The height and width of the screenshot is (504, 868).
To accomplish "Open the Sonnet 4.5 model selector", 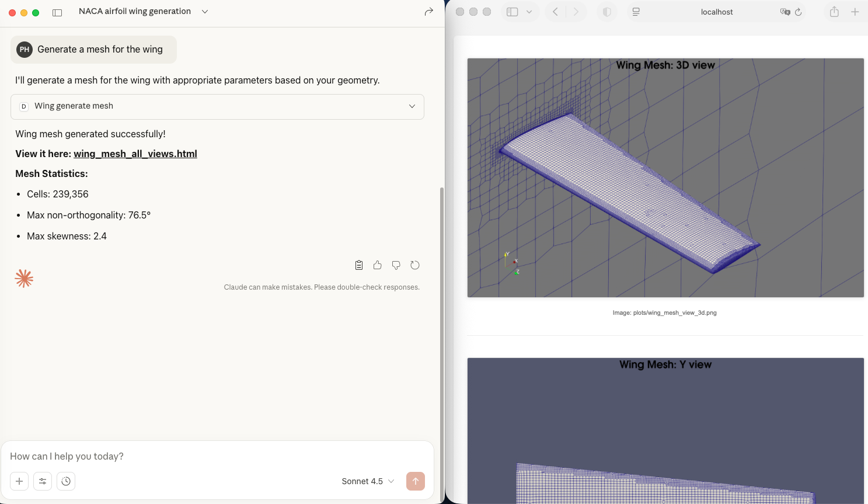I will [x=368, y=481].
